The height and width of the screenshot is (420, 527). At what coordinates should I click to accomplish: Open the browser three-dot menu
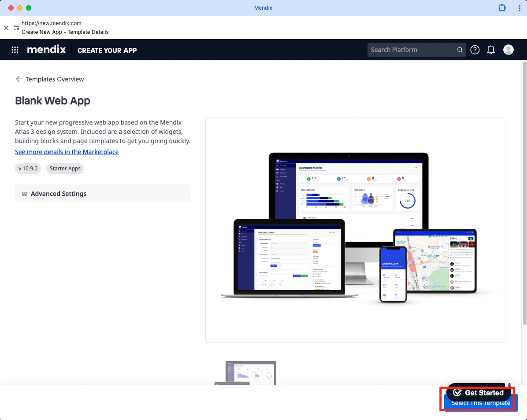(x=519, y=8)
